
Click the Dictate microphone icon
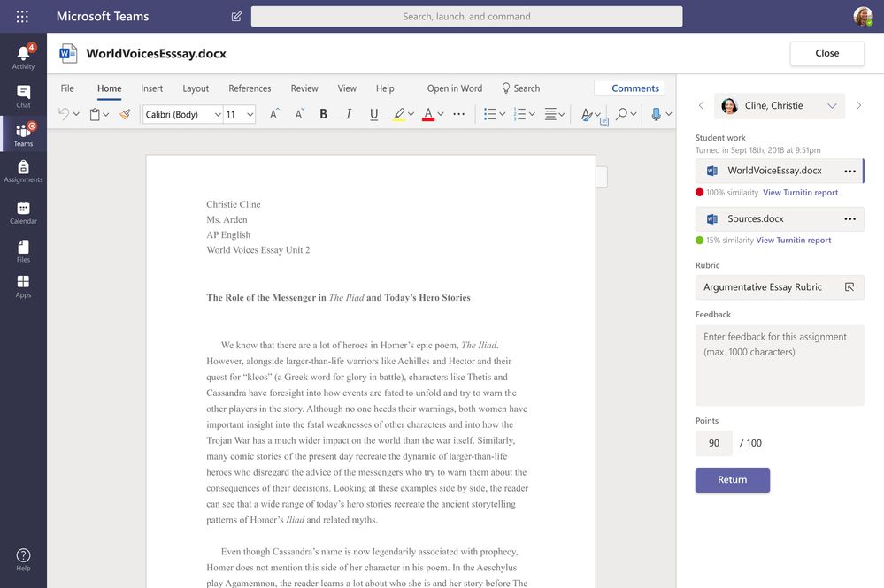[656, 114]
